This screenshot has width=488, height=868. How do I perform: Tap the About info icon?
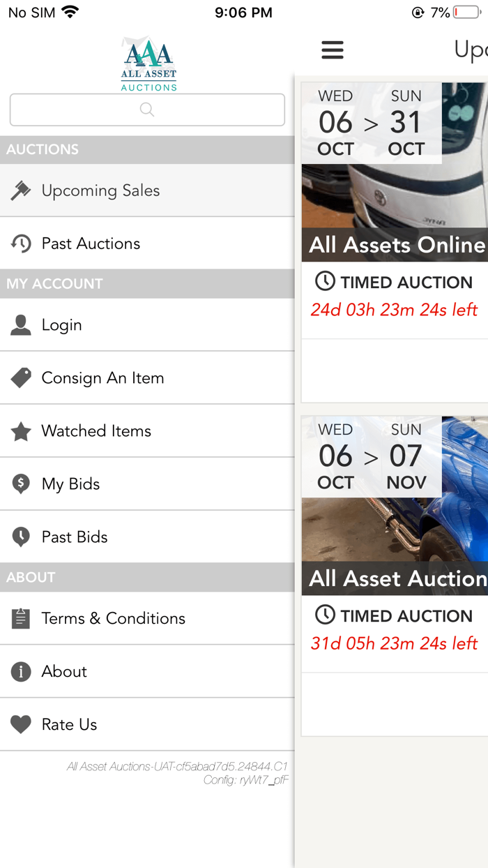tap(22, 671)
